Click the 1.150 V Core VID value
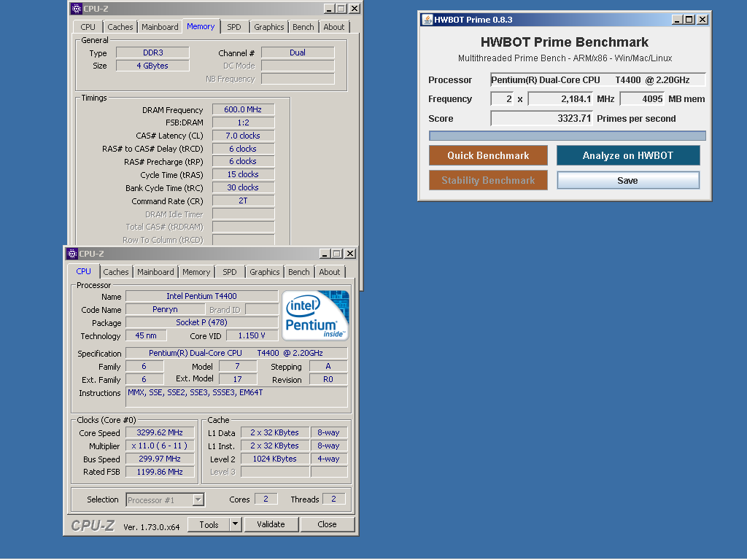Screen dimensions: 747x560 pyautogui.click(x=252, y=335)
